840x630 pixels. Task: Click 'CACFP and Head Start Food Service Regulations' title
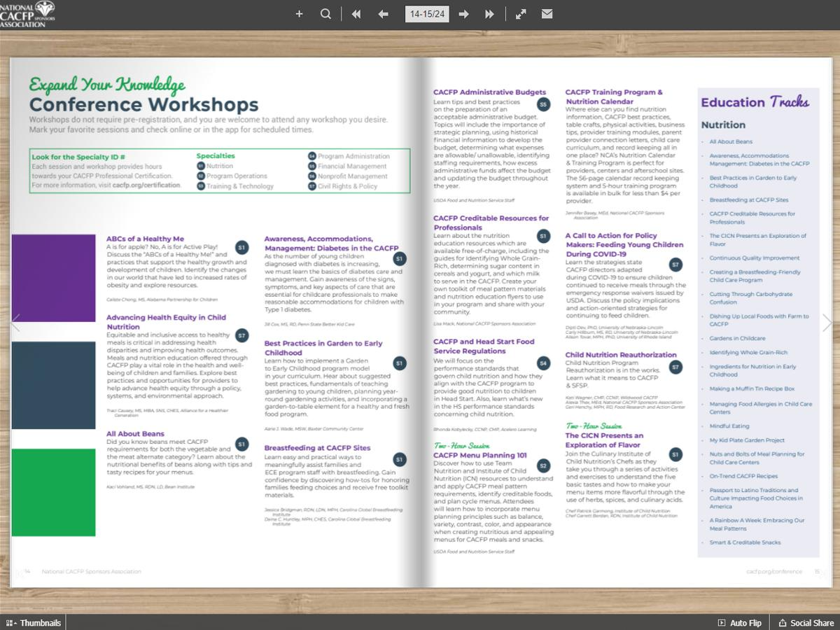(484, 346)
